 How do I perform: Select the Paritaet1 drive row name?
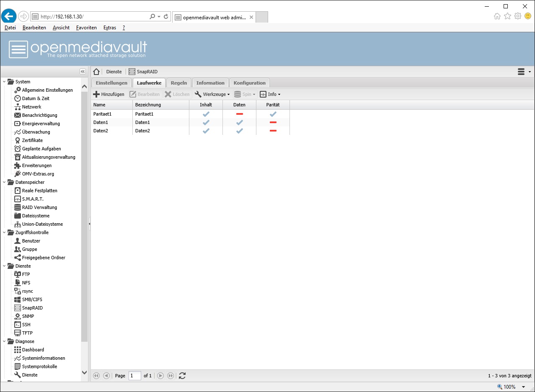[102, 114]
